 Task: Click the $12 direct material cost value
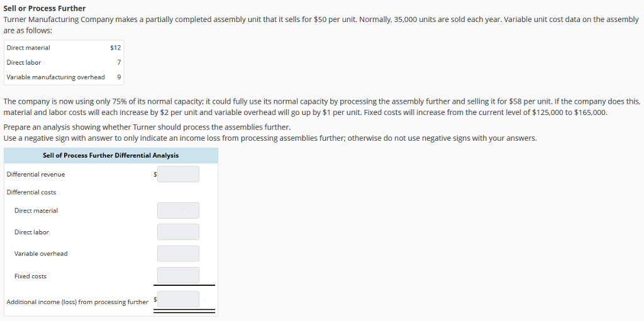[x=115, y=48]
